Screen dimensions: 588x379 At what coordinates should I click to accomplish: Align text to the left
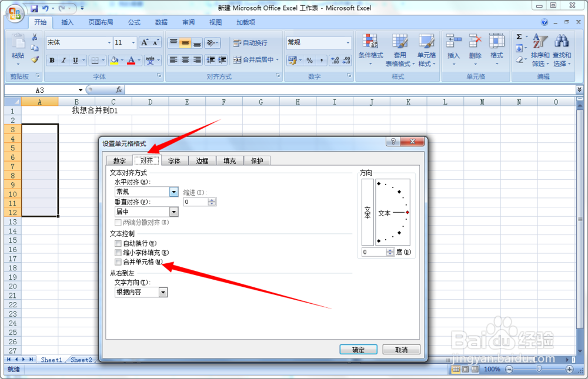point(173,59)
